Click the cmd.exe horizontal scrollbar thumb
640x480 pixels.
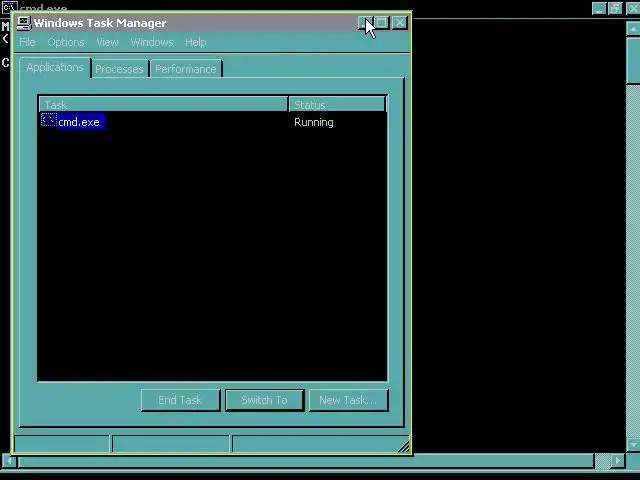point(306,461)
